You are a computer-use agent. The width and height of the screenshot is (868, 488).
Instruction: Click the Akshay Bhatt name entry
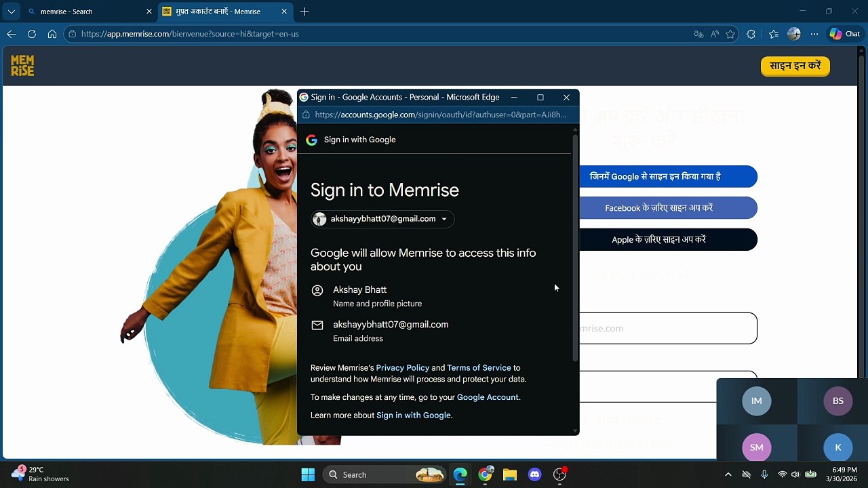click(359, 289)
